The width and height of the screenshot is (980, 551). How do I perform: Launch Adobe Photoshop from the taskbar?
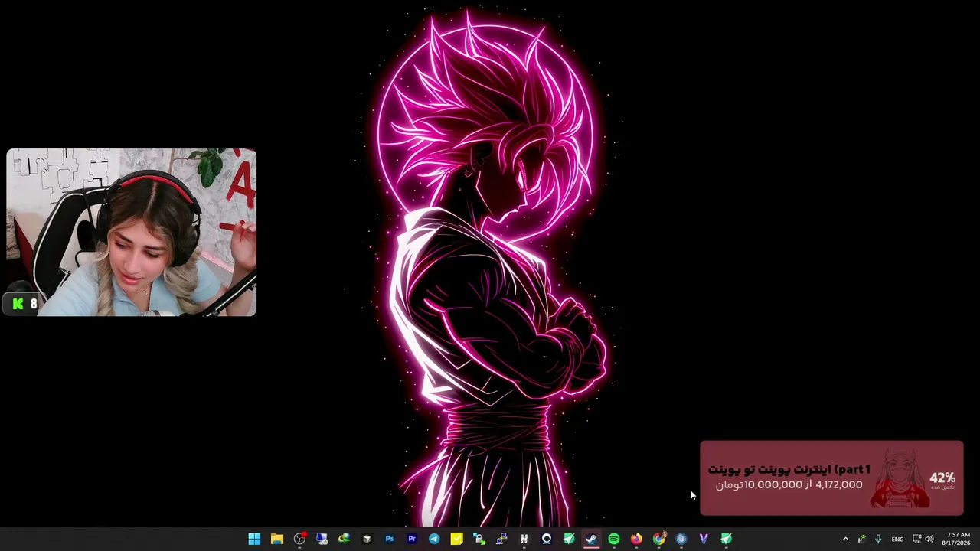point(390,539)
